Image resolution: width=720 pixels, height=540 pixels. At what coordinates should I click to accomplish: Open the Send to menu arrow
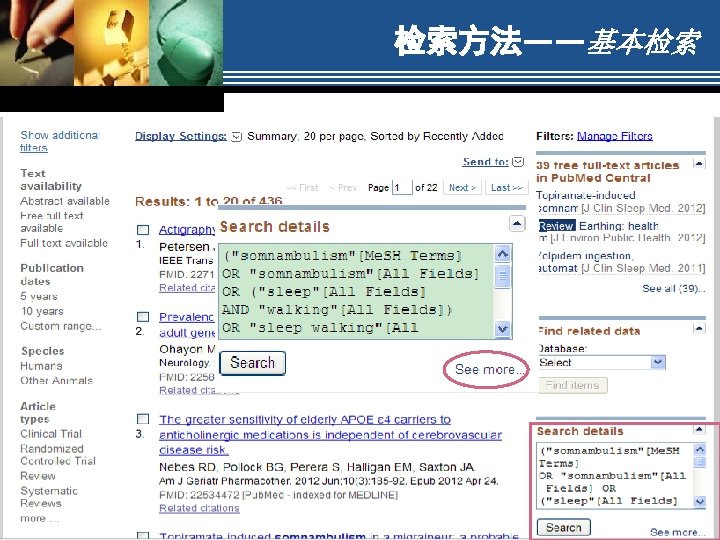click(x=518, y=162)
